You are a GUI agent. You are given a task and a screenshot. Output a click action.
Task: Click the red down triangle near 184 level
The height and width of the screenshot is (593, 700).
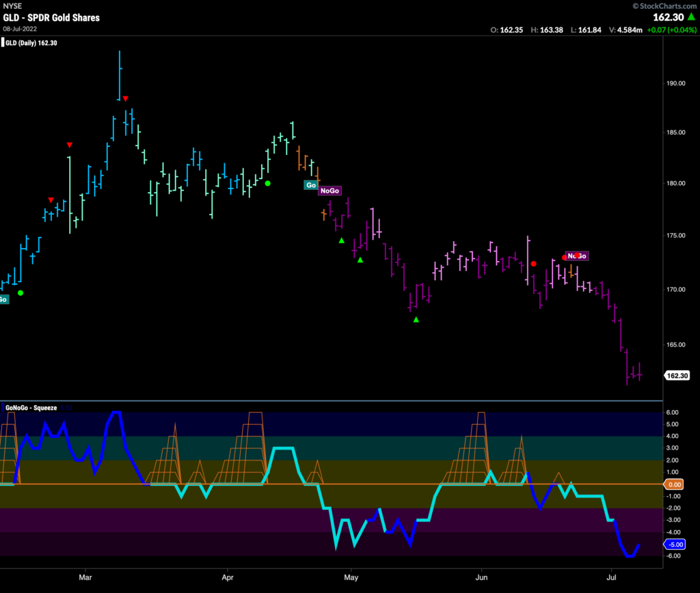[x=69, y=145]
